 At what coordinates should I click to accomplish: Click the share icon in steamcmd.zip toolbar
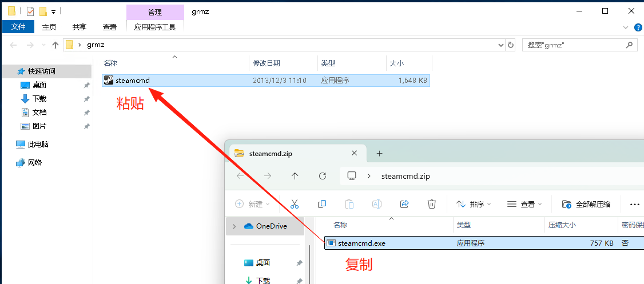coord(404,204)
